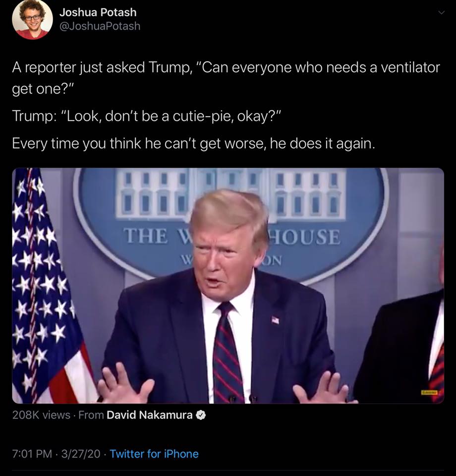The image size is (456, 476).
Task: Click the flag lapel pin in video
Action: (x=275, y=320)
